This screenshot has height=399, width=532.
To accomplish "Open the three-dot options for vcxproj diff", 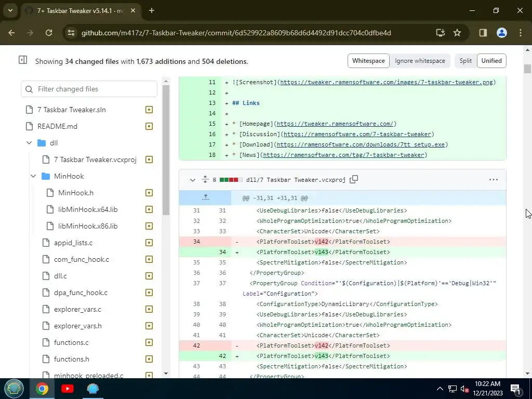I will (494, 179).
